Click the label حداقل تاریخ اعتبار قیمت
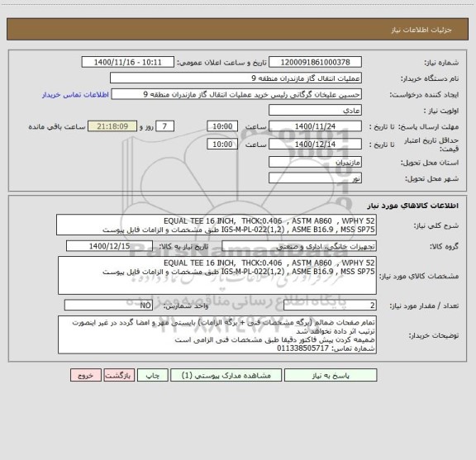Viewport: 476px width, 460px height. click(x=431, y=145)
